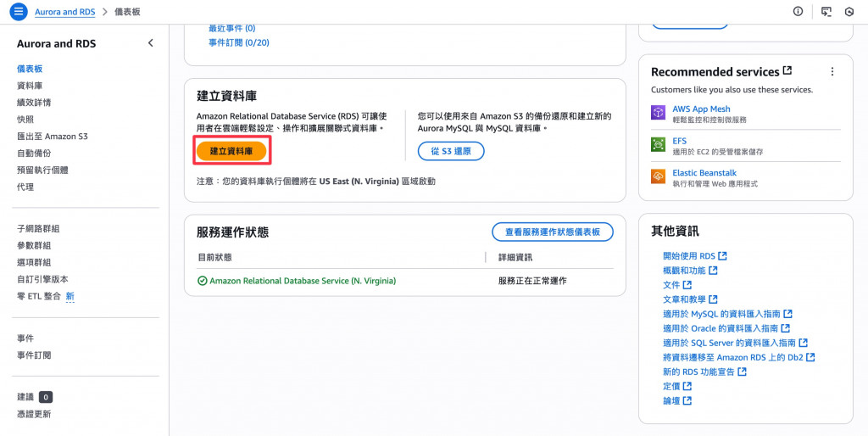Select 憑證更新 in the sidebar
868x436 pixels.
click(x=34, y=414)
